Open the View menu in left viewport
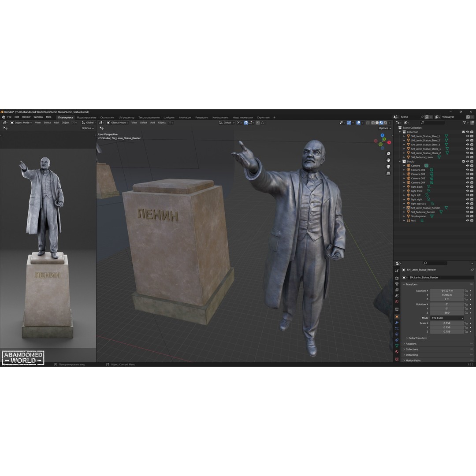476x476 pixels. click(37, 123)
